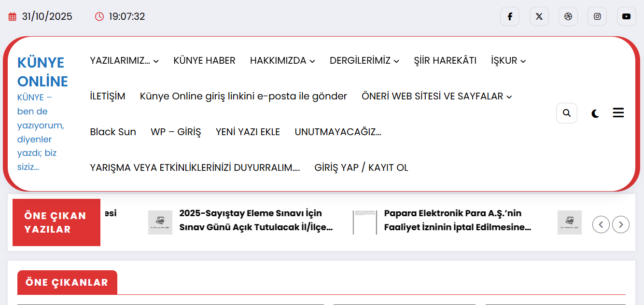Open the Papara Elektronik Para article thumbnail
Viewport: 644px width, 305px height.
365,222
